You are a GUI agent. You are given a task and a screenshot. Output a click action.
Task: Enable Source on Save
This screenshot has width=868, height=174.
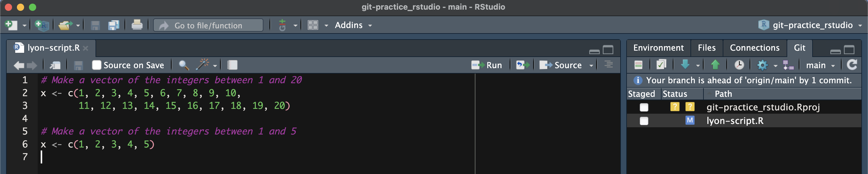pyautogui.click(x=97, y=65)
